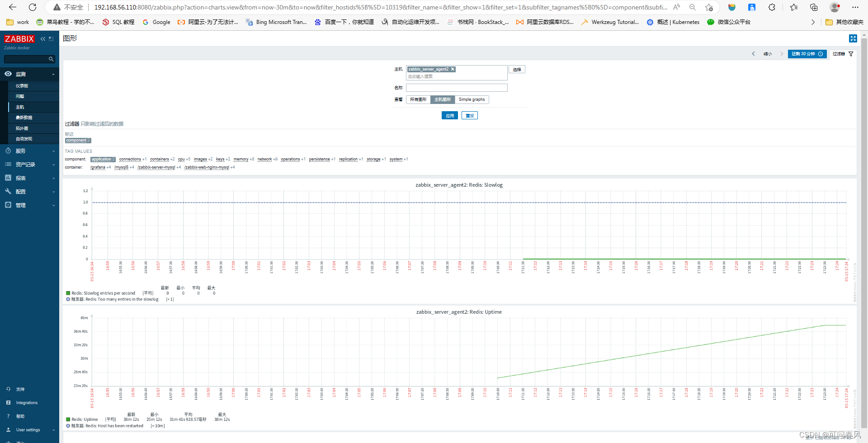Screen dimensions: 868x443
Task: Toggle the containers tag value
Action: pos(159,159)
